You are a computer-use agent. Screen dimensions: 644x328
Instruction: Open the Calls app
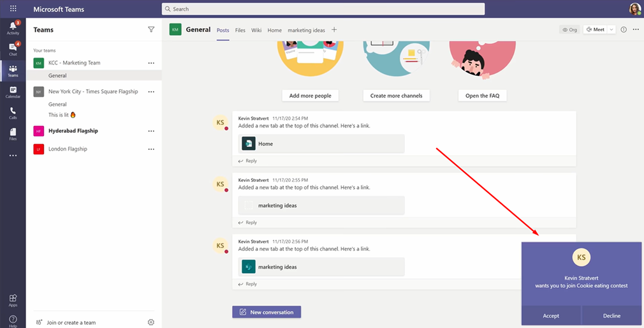pos(13,113)
